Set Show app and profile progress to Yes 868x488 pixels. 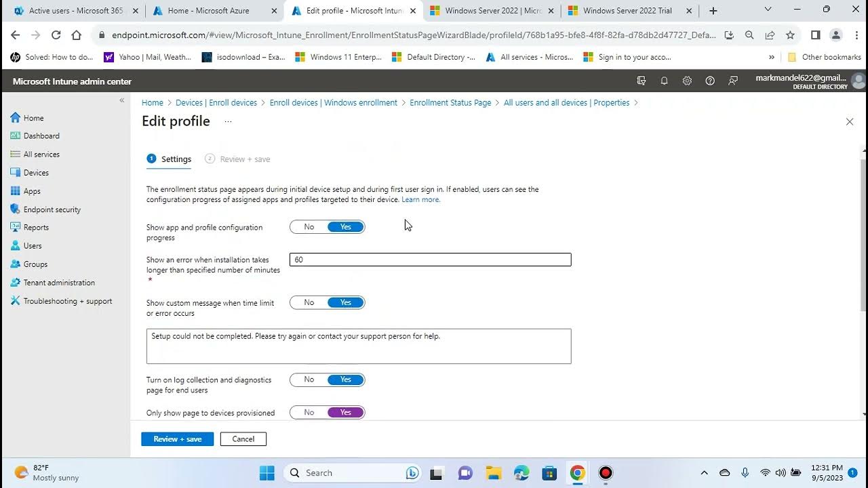346,227
